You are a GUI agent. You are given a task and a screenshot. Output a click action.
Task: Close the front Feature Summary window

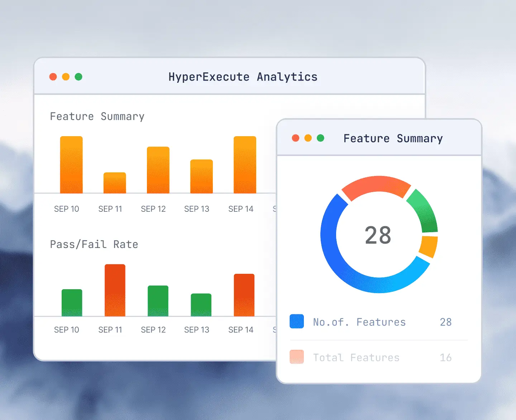(296, 138)
